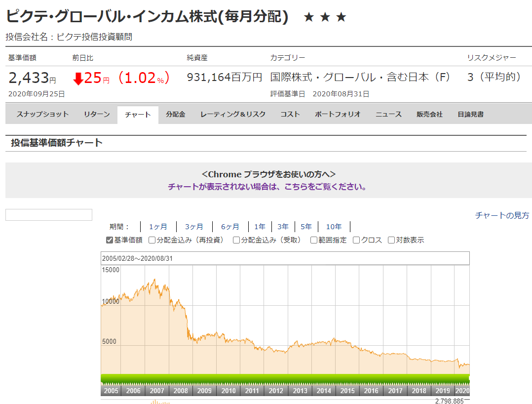Viewport: 532px width, 404px height.
Task: Set chart period to 1ヶ月
Action: [158, 226]
